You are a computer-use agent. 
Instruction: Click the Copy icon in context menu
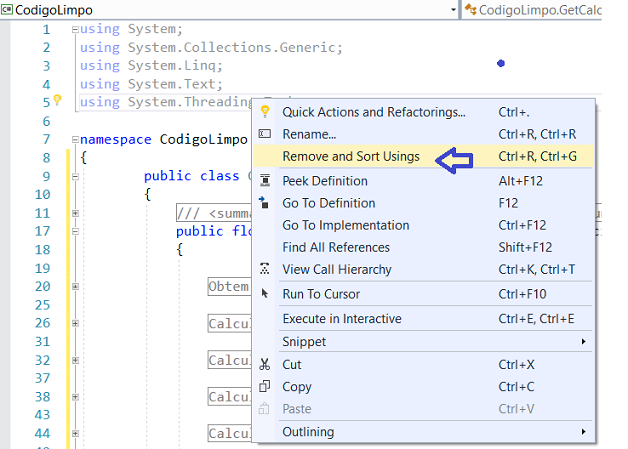(265, 387)
